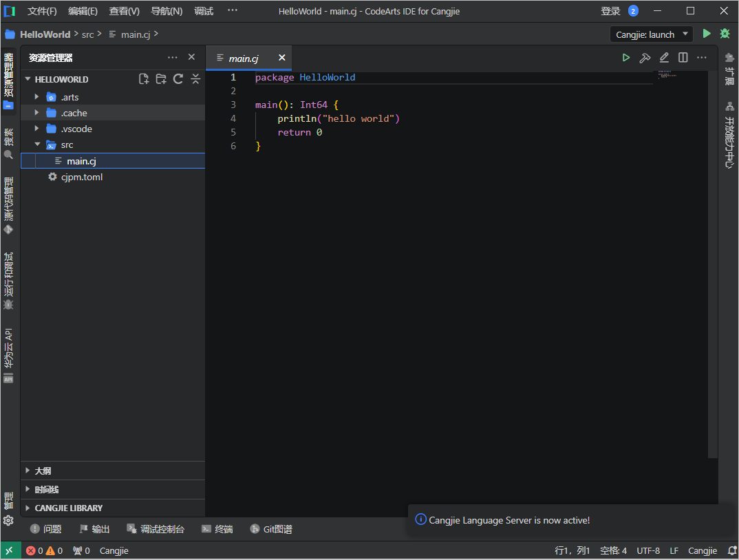
Task: Open the 编辑(E) menu
Action: tap(83, 11)
